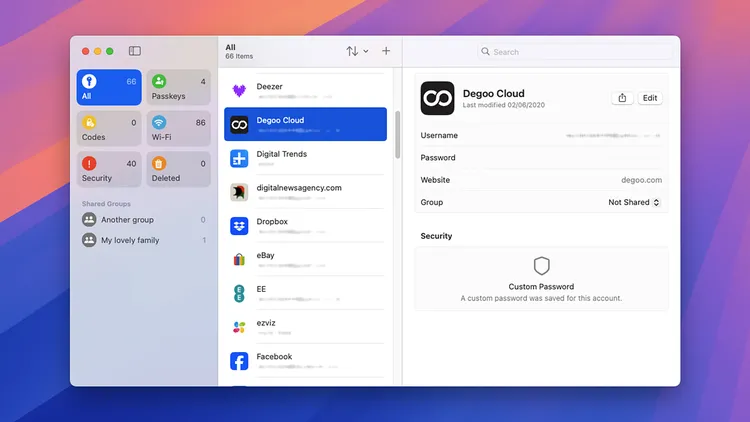The width and height of the screenshot is (750, 422).
Task: Open the Security category tile
Action: coord(109,170)
